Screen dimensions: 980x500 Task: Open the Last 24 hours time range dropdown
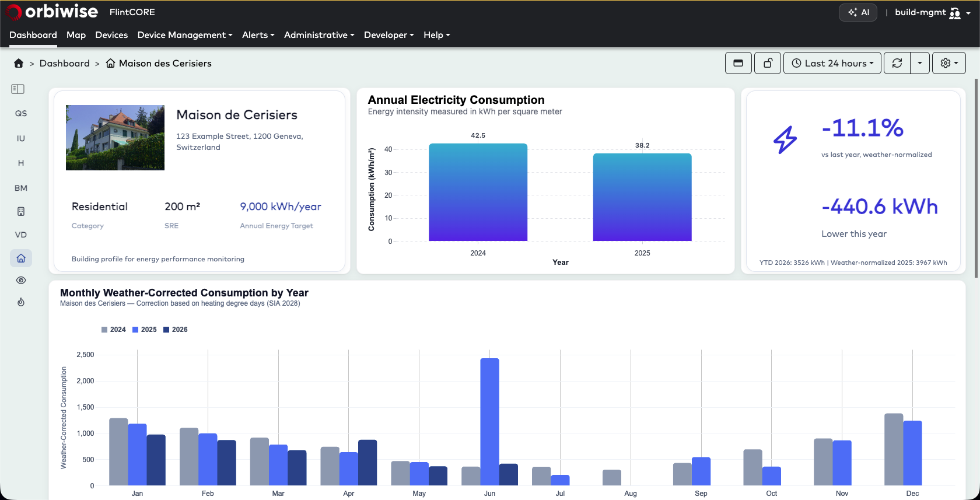[832, 63]
